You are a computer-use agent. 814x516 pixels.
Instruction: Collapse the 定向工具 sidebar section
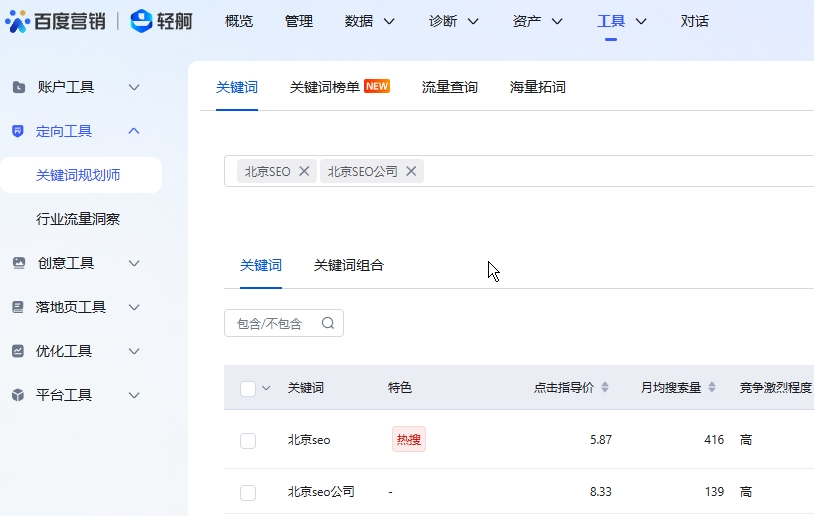tap(134, 131)
